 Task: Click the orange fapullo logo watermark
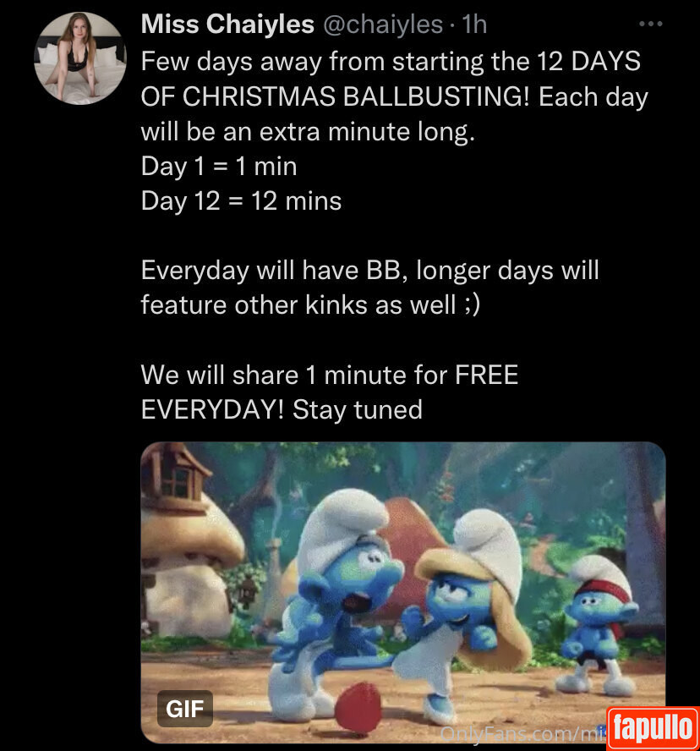(x=653, y=728)
